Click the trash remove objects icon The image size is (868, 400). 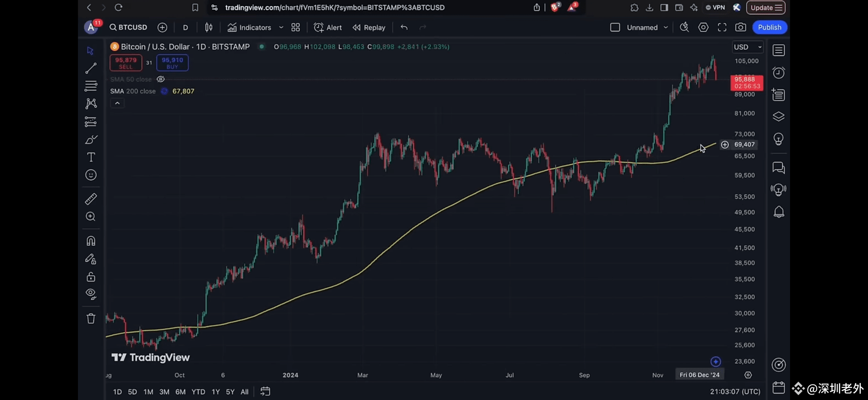tap(90, 318)
